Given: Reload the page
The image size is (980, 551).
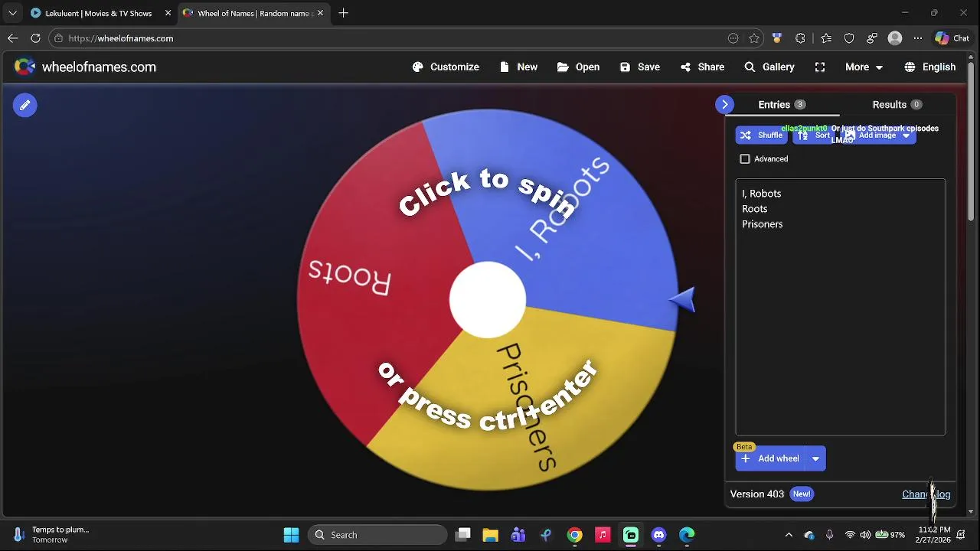Looking at the screenshot, I should (x=35, y=38).
